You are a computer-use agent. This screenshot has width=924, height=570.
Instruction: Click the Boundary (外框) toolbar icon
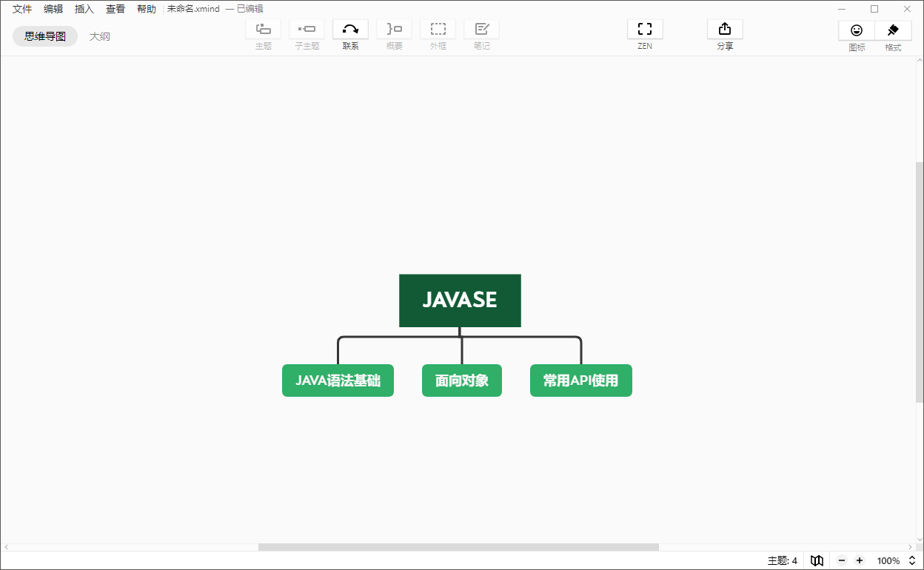click(x=438, y=30)
